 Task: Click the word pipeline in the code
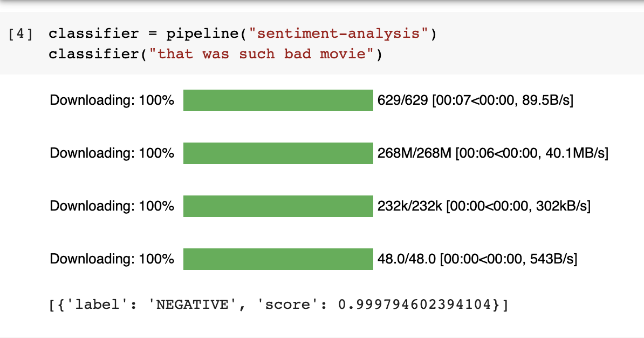(x=202, y=33)
